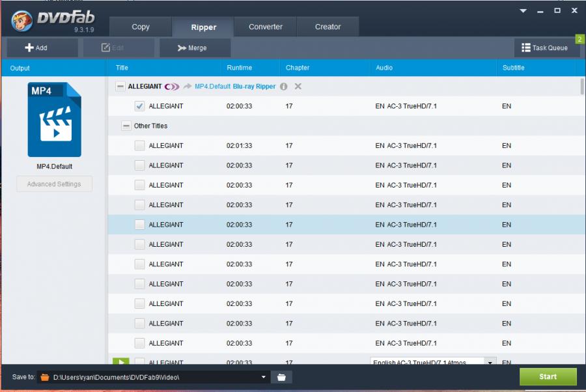Click the audio cell in the highlighted row

tap(406, 225)
